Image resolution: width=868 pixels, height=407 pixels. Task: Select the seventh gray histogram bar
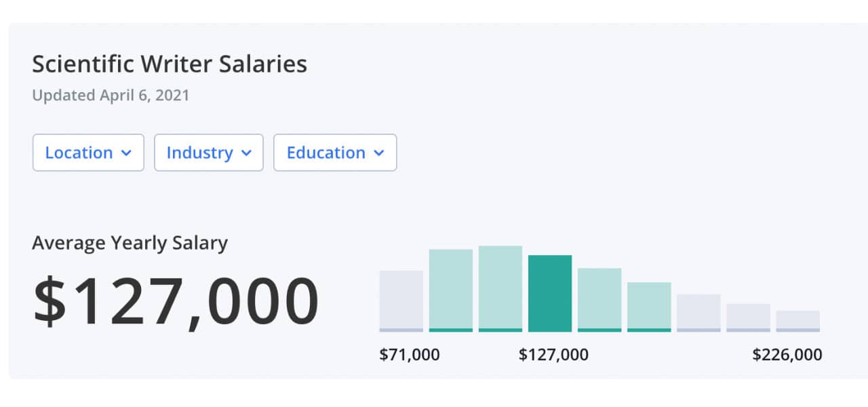pyautogui.click(x=698, y=312)
